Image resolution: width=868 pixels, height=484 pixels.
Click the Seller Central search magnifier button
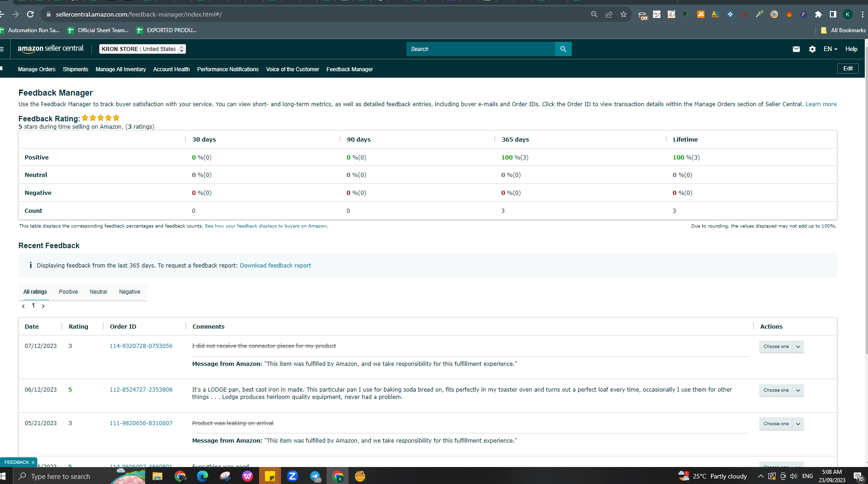tap(564, 49)
